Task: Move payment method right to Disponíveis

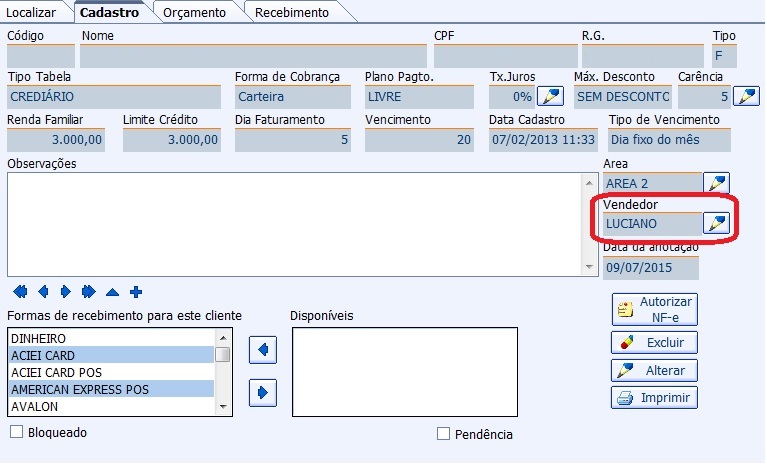Action: coord(262,392)
